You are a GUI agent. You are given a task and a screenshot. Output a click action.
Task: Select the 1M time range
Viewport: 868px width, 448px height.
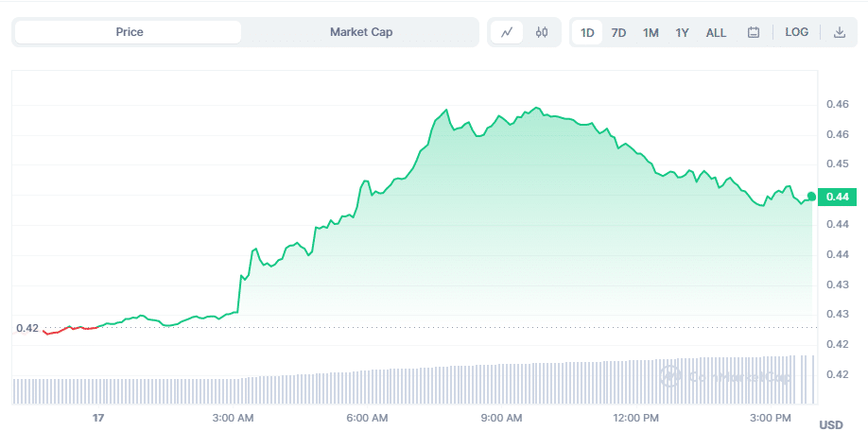click(651, 32)
